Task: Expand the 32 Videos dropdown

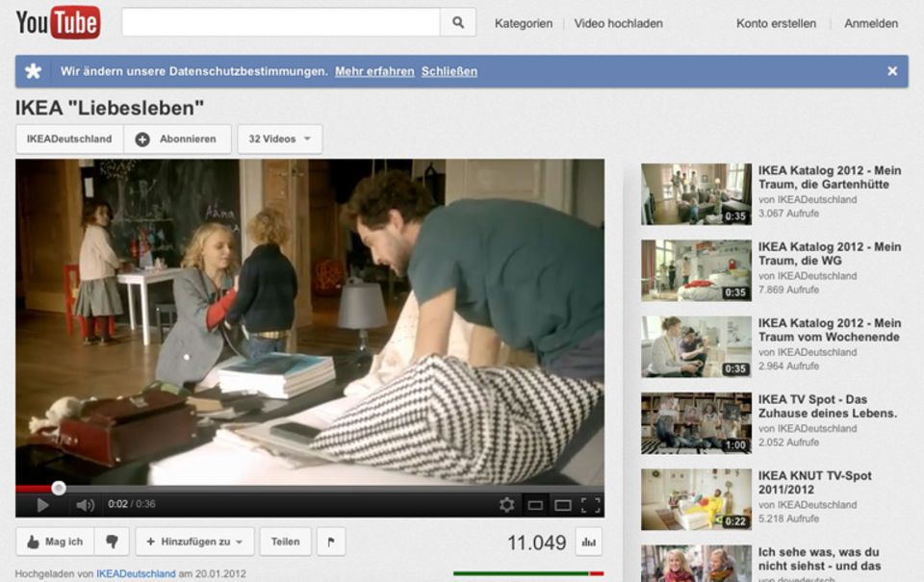Action: point(279,138)
